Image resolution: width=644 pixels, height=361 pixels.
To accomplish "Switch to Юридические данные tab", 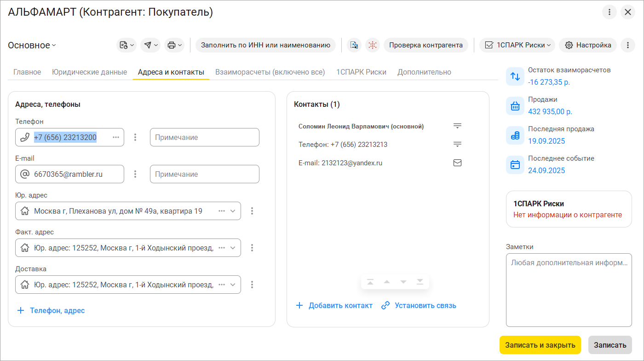I will coord(89,72).
